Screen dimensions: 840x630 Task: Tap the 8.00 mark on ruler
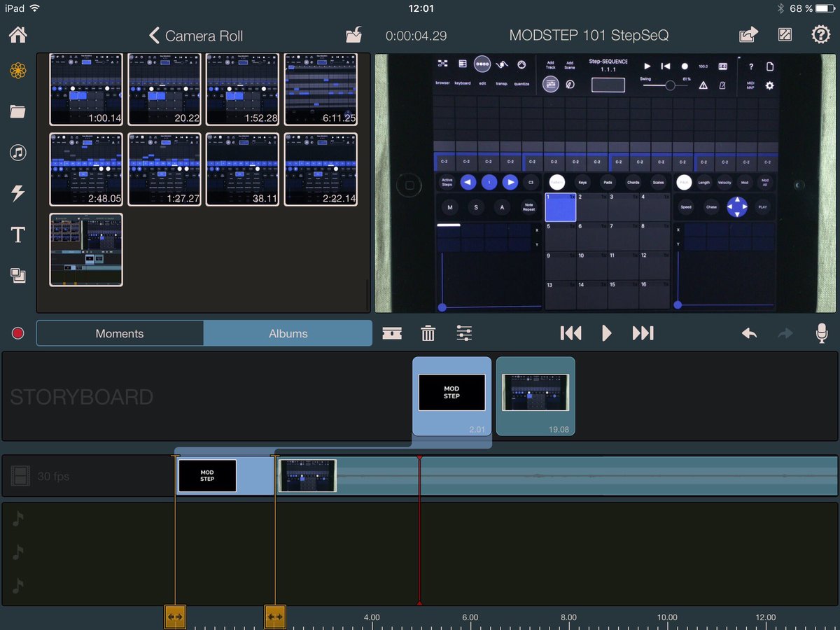click(569, 617)
